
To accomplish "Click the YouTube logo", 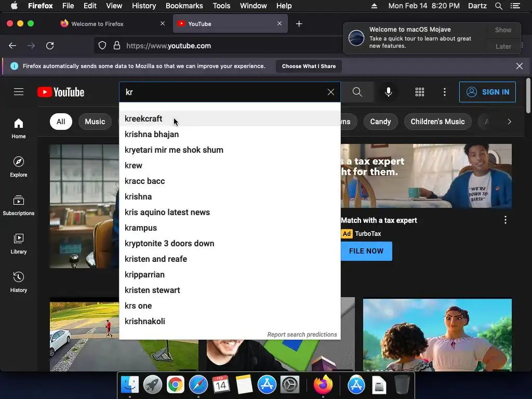I will click(x=61, y=92).
